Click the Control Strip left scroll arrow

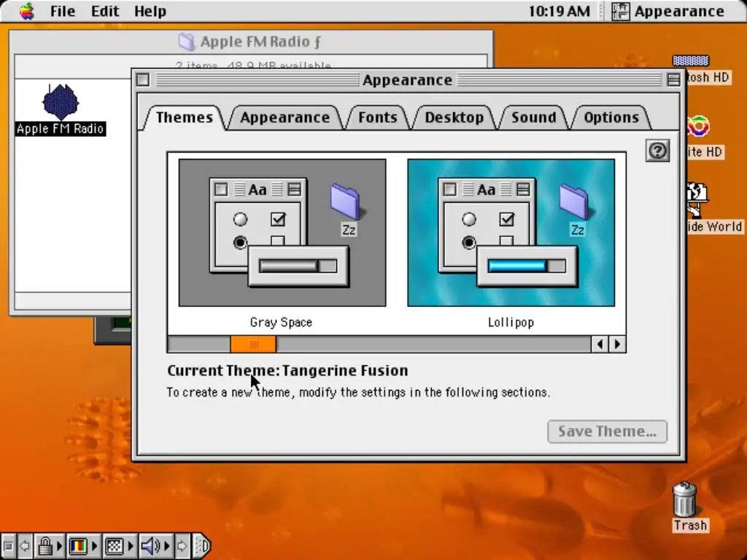click(x=25, y=545)
